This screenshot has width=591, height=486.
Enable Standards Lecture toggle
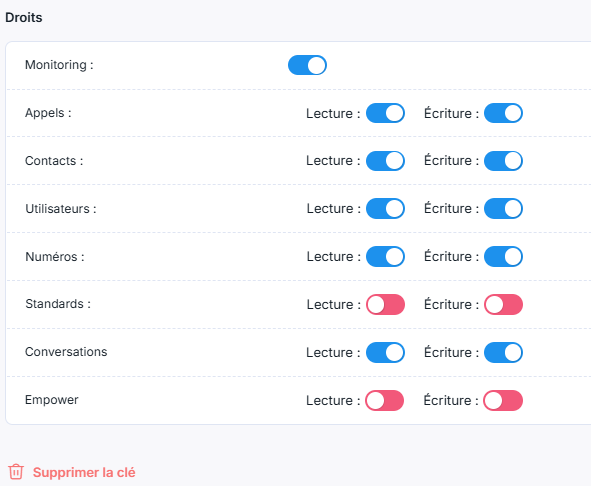[385, 304]
